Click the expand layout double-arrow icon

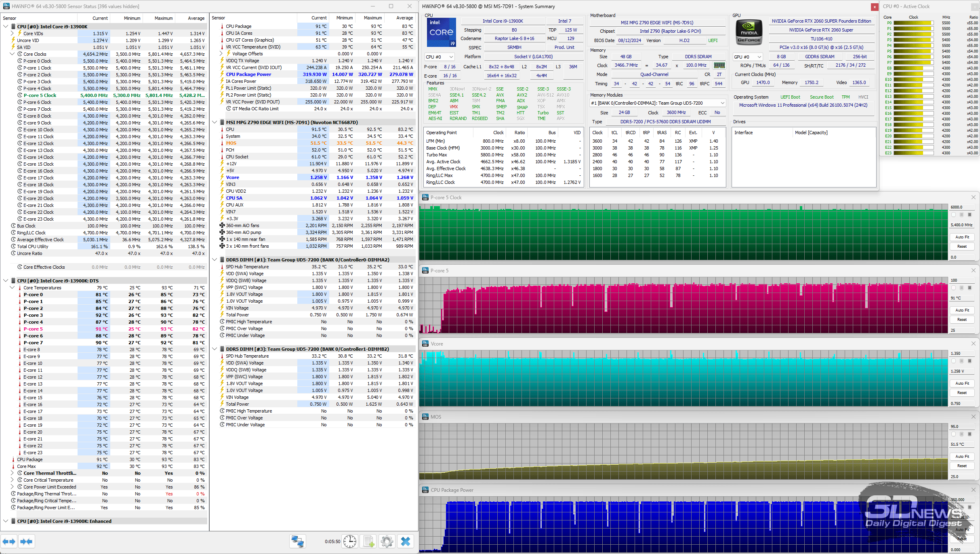point(9,541)
